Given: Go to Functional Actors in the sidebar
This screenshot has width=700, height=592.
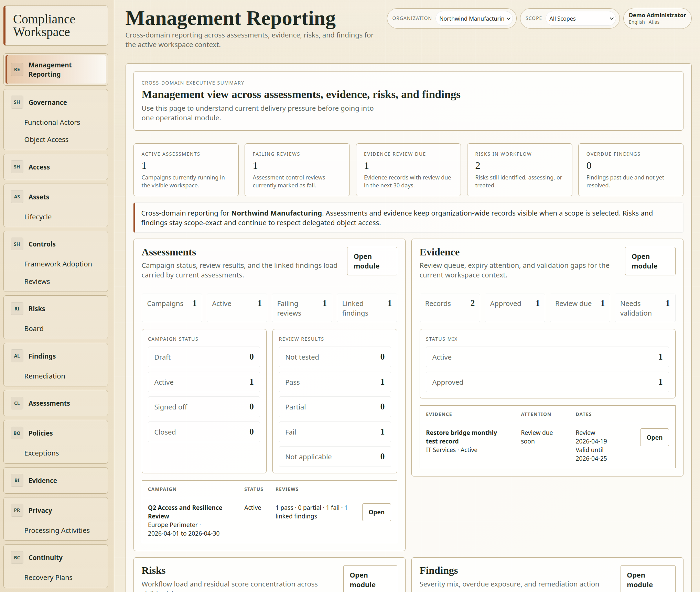Looking at the screenshot, I should coord(52,122).
